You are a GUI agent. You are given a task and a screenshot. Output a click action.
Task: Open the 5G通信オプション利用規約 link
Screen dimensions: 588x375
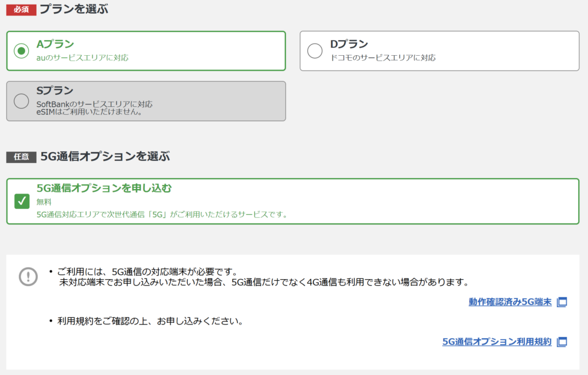click(x=497, y=342)
